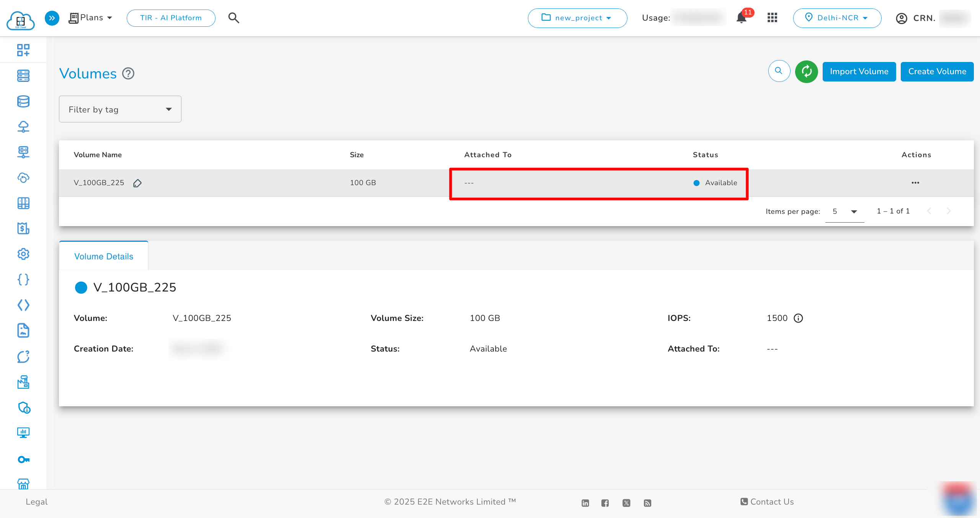980x518 pixels.
Task: Click the green refresh volumes icon
Action: [806, 71]
